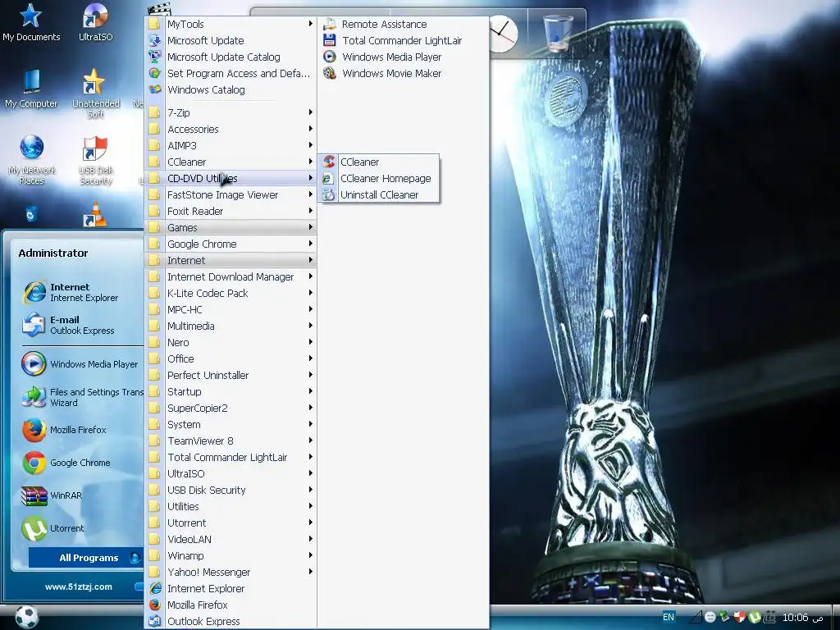This screenshot has height=630, width=840.
Task: Expand the Office folder submenu
Action: [231, 359]
